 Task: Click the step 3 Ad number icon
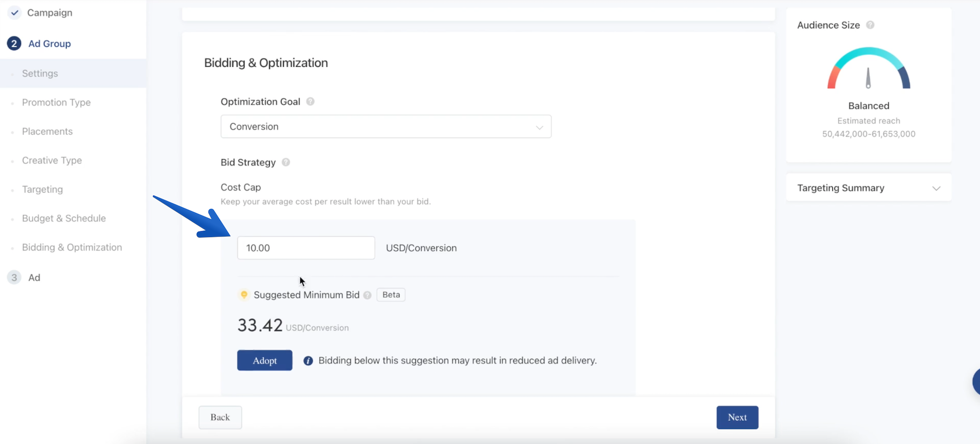pyautogui.click(x=14, y=277)
